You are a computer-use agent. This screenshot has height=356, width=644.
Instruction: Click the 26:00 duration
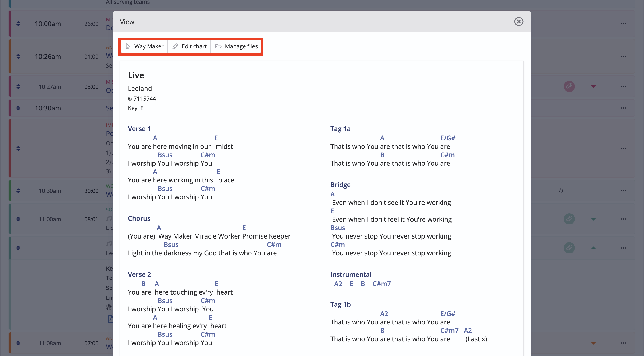pyautogui.click(x=91, y=24)
